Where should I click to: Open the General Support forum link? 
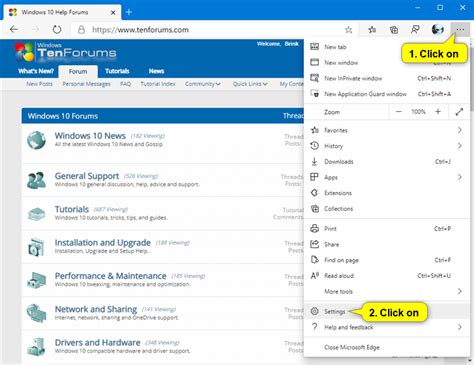[x=87, y=176]
